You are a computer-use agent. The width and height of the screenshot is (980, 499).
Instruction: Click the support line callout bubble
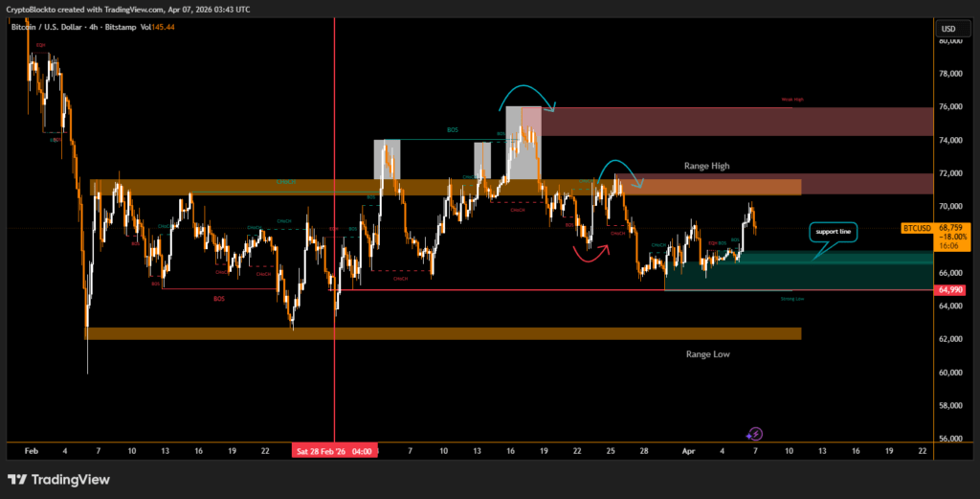pos(833,231)
